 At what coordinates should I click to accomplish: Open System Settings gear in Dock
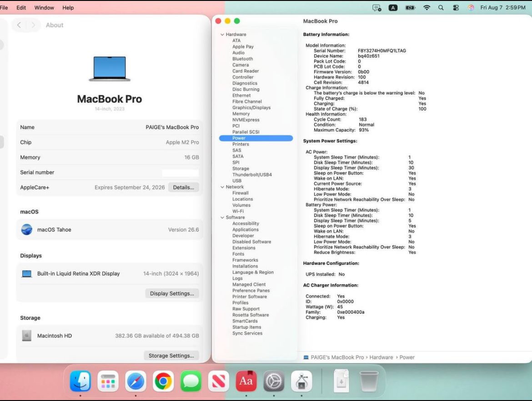click(274, 381)
